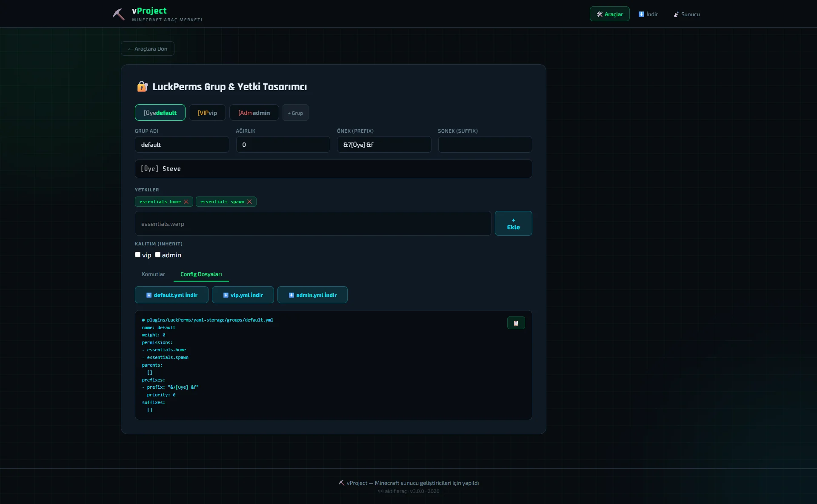Enable admin inheritance checkbox
The width and height of the screenshot is (817, 504).
157,255
